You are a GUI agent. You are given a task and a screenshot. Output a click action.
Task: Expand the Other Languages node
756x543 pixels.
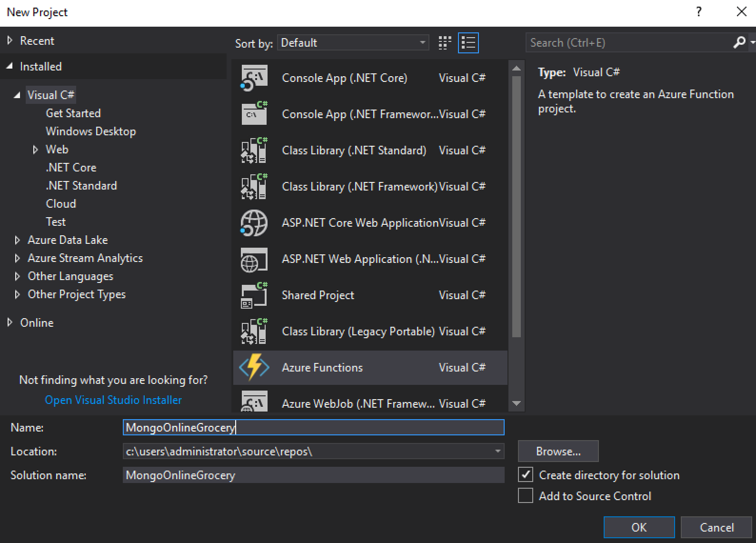pyautogui.click(x=18, y=276)
